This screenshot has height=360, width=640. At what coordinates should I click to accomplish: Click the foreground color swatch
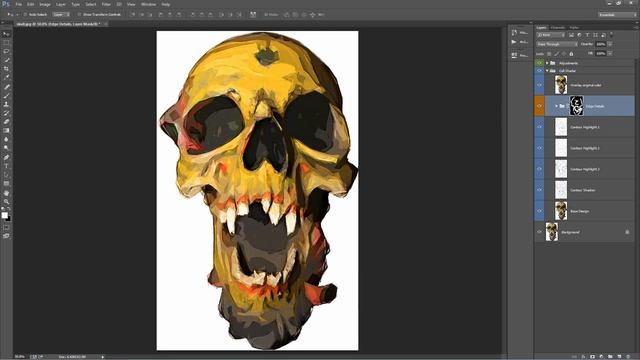tap(4, 215)
